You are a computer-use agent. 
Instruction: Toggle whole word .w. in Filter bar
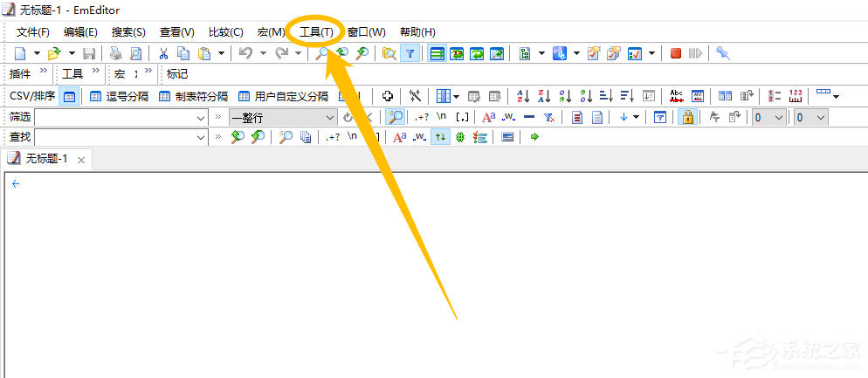(x=510, y=117)
